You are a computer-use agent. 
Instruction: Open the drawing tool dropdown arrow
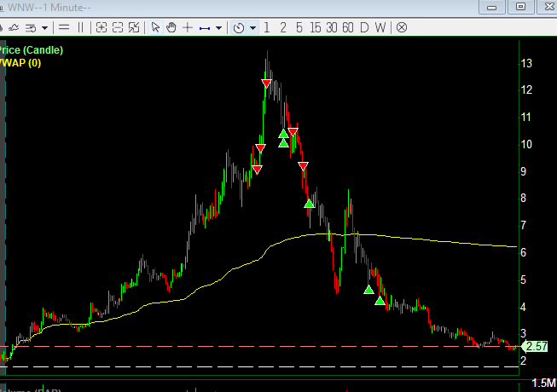pos(219,27)
